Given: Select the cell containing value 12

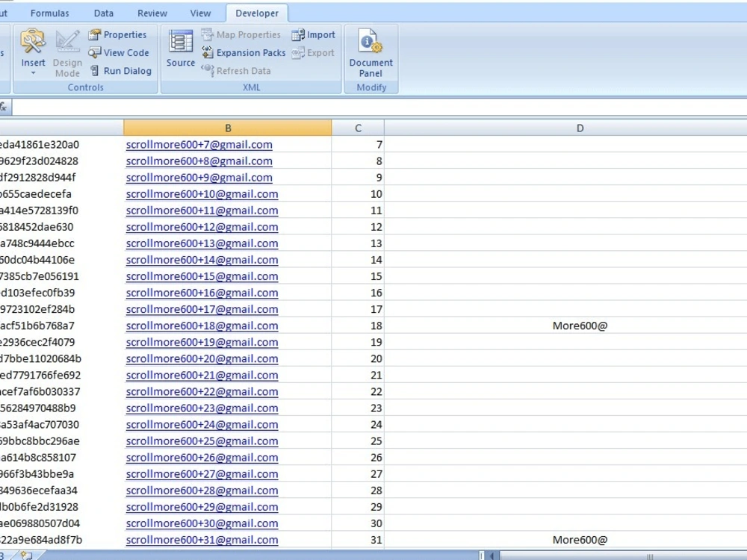Looking at the screenshot, I should pyautogui.click(x=358, y=227).
